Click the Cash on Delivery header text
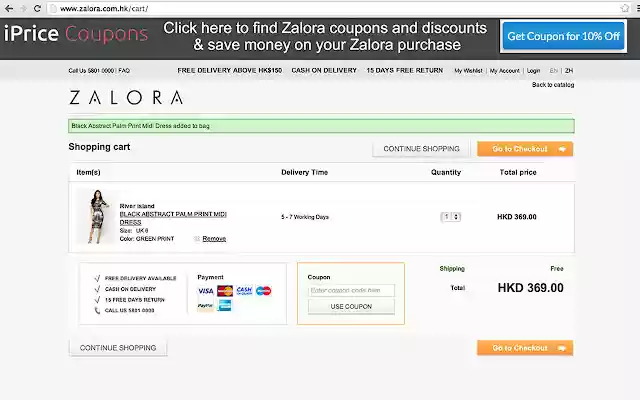This screenshot has height=400, width=640. point(324,71)
